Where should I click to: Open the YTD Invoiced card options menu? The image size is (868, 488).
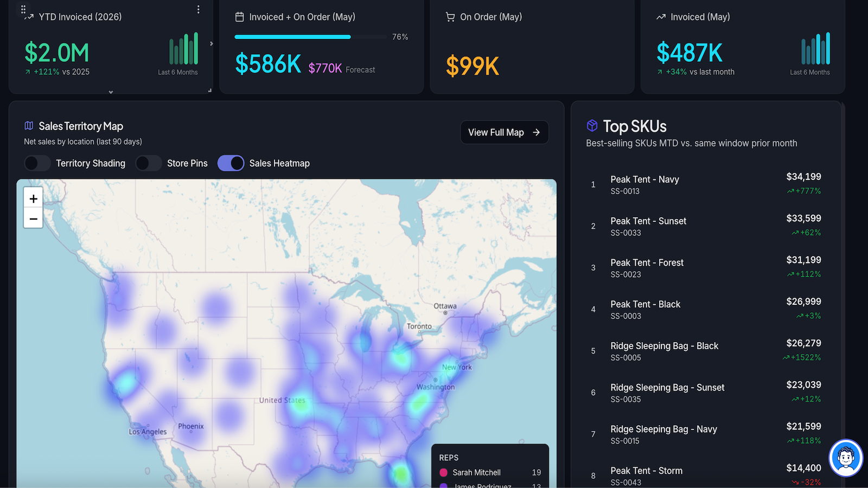point(199,10)
